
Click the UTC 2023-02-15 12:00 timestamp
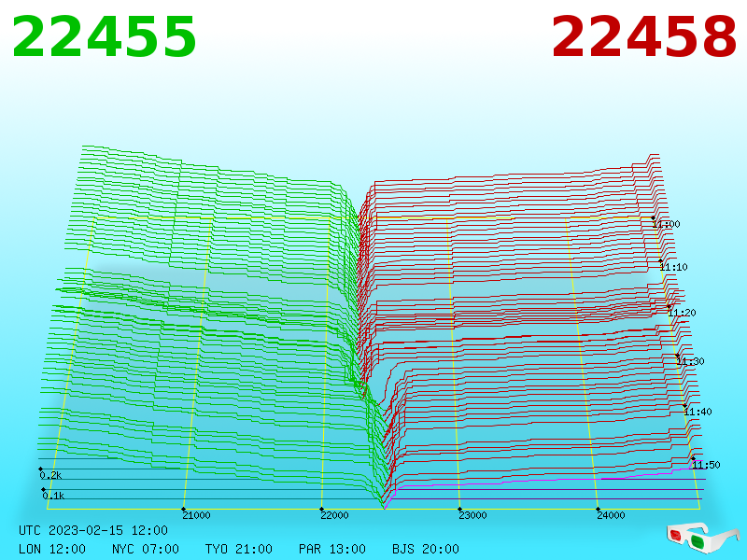(x=93, y=530)
